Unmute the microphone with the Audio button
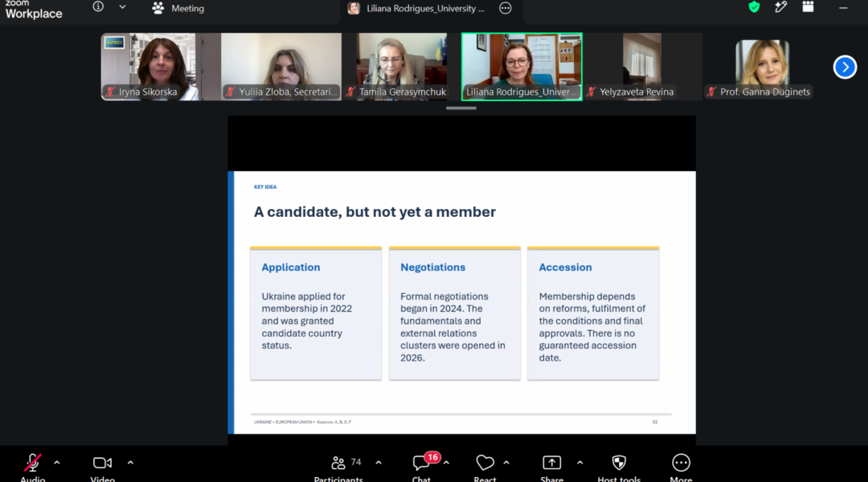This screenshot has height=482, width=868. 33,467
